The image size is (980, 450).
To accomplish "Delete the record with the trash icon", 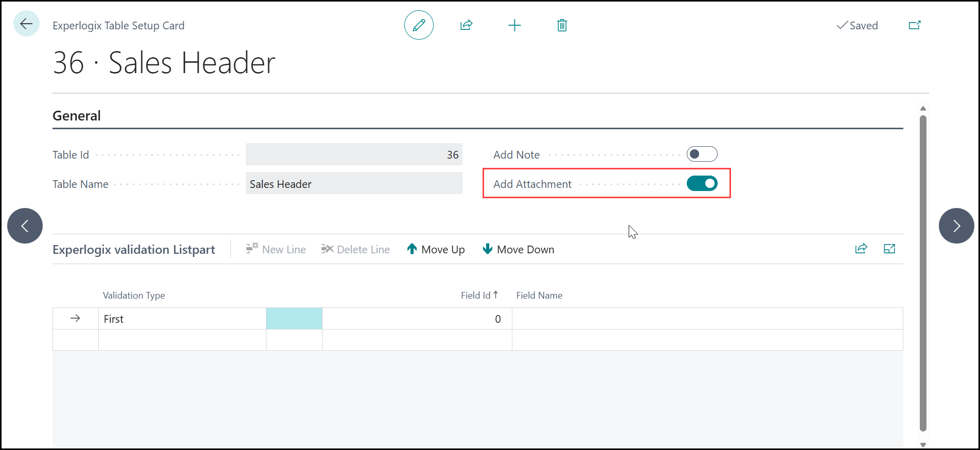I will pos(562,25).
